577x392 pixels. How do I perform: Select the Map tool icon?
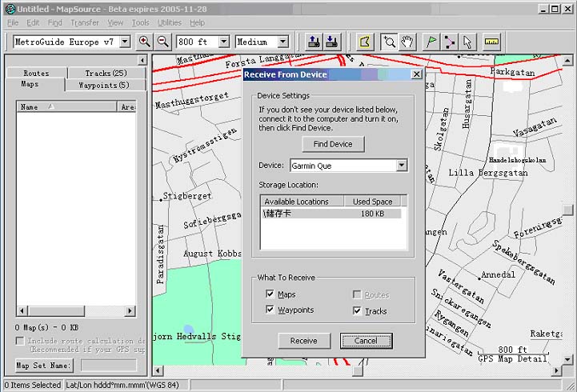(x=365, y=42)
